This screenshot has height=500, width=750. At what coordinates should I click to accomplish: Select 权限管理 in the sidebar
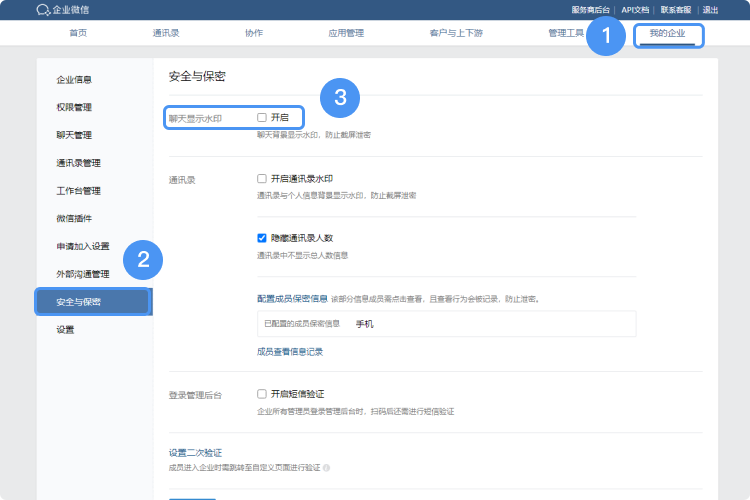pyautogui.click(x=75, y=107)
